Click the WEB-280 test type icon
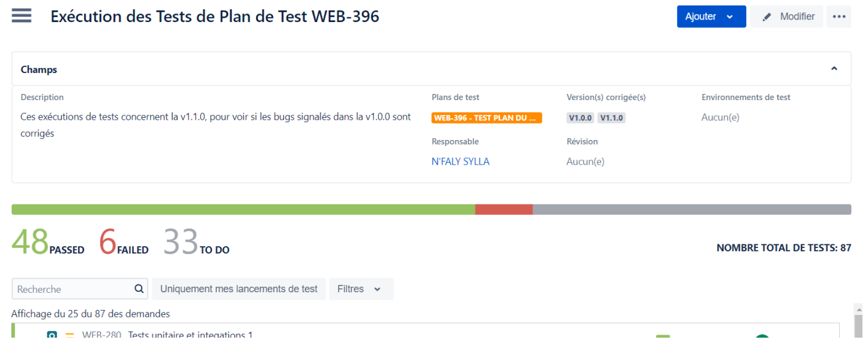 tap(52, 335)
